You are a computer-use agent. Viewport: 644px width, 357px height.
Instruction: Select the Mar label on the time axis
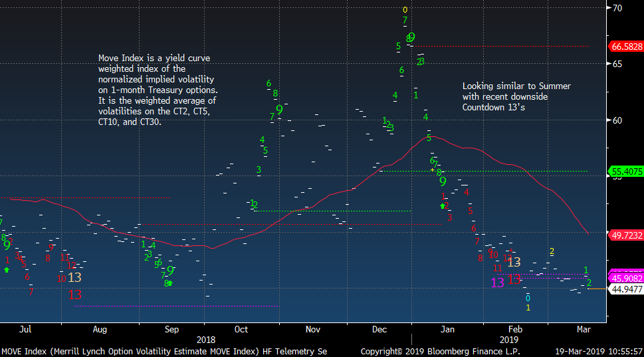pyautogui.click(x=584, y=329)
